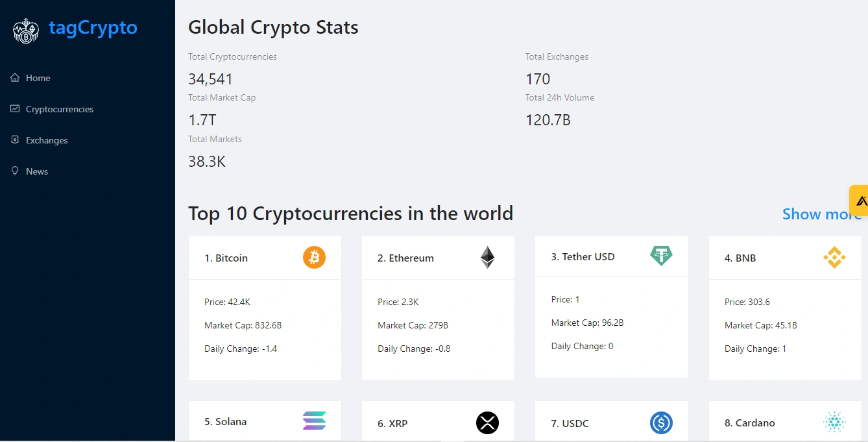Click the Bitcoin coin icon
Screen dimensions: 868x442
pos(314,258)
